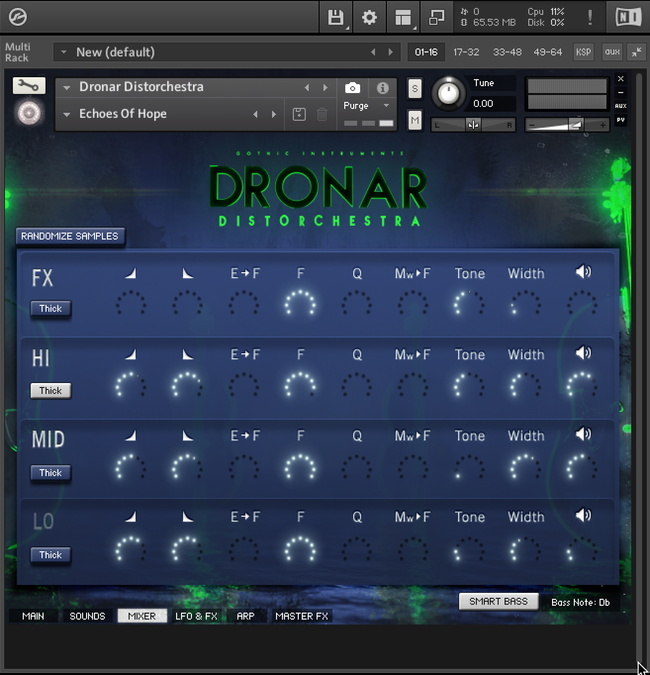Viewport: 650px width, 675px height.
Task: Go to next snapshot Echoes Of Hope
Action: 274,114
